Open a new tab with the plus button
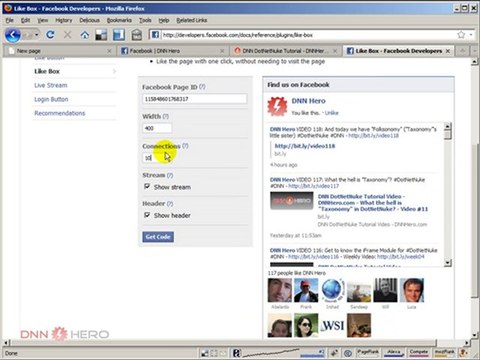The width and height of the screenshot is (480, 360). click(463, 51)
